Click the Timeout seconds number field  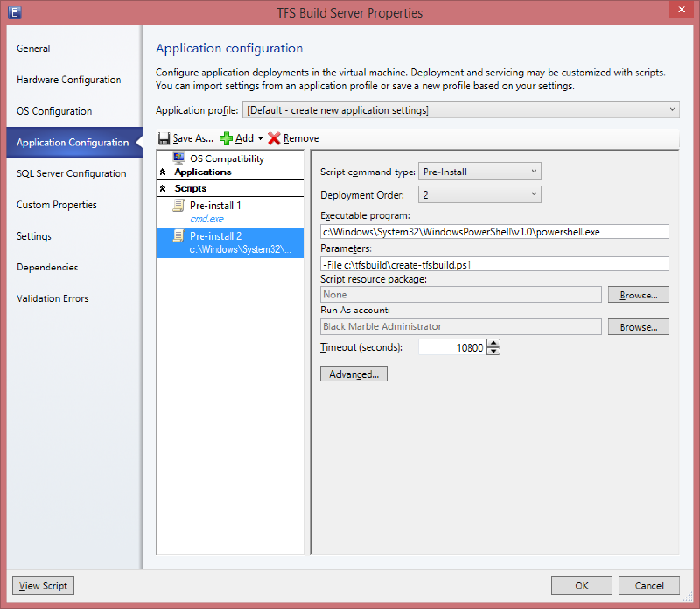tap(452, 347)
